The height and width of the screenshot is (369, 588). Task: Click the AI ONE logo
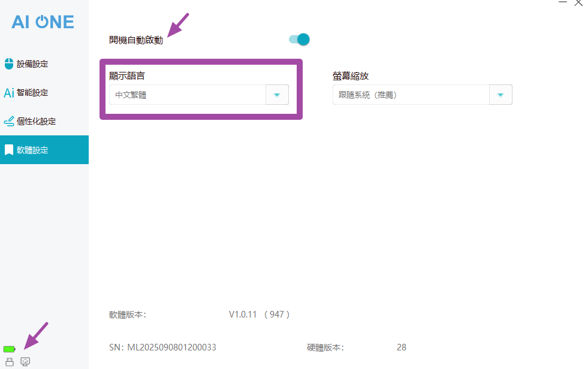43,22
